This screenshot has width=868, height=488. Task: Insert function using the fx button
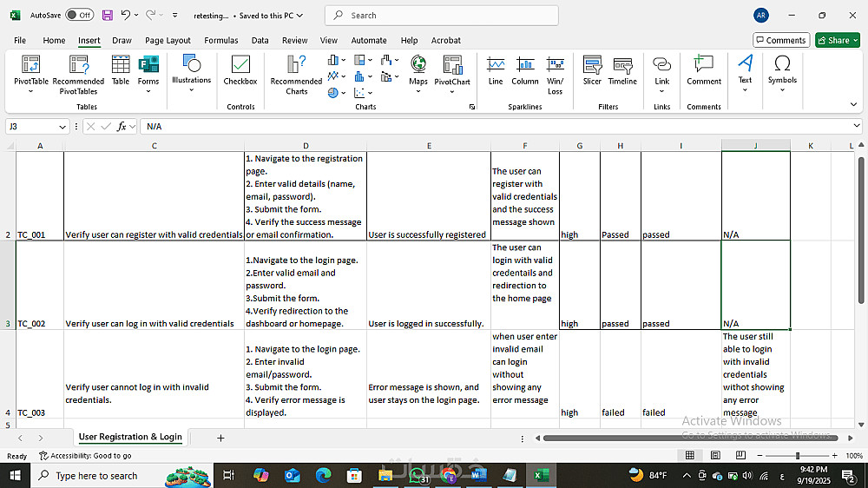tap(122, 126)
